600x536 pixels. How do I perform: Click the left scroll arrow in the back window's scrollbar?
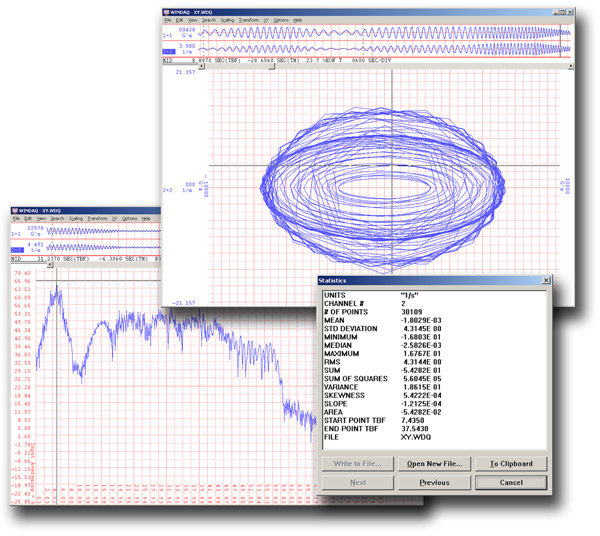click(50, 265)
